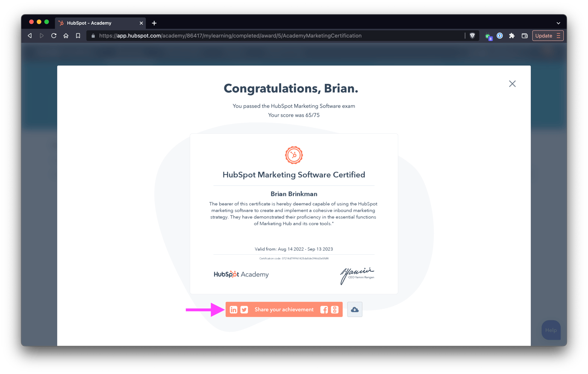Share achievement on Twitter
588x374 pixels.
click(x=244, y=309)
